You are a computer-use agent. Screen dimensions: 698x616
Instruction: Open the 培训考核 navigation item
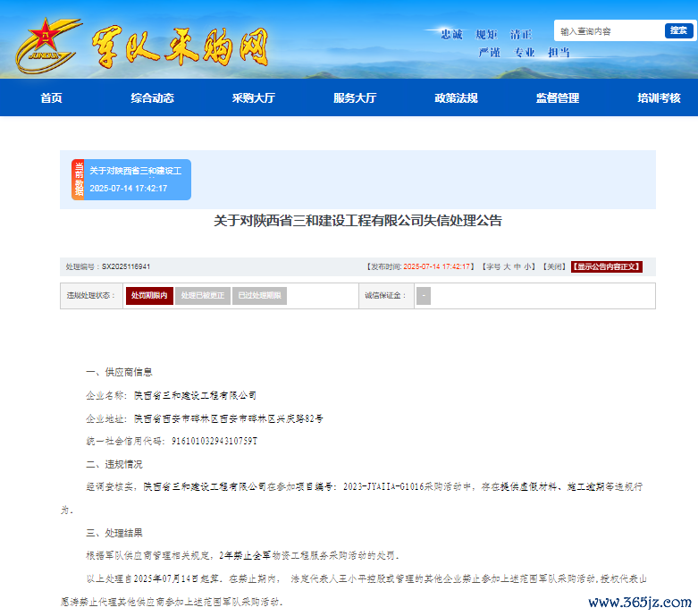(x=659, y=98)
